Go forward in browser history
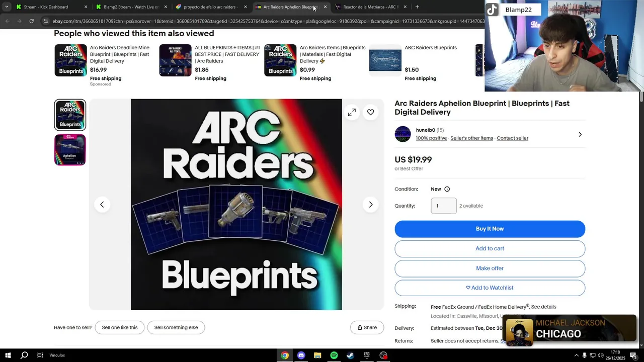Image resolution: width=644 pixels, height=362 pixels. click(x=20, y=21)
